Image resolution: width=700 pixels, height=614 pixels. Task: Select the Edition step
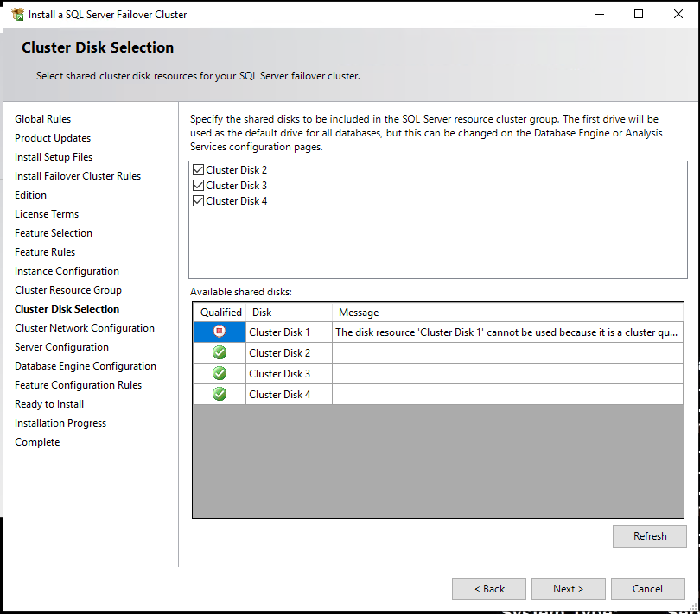pos(30,195)
